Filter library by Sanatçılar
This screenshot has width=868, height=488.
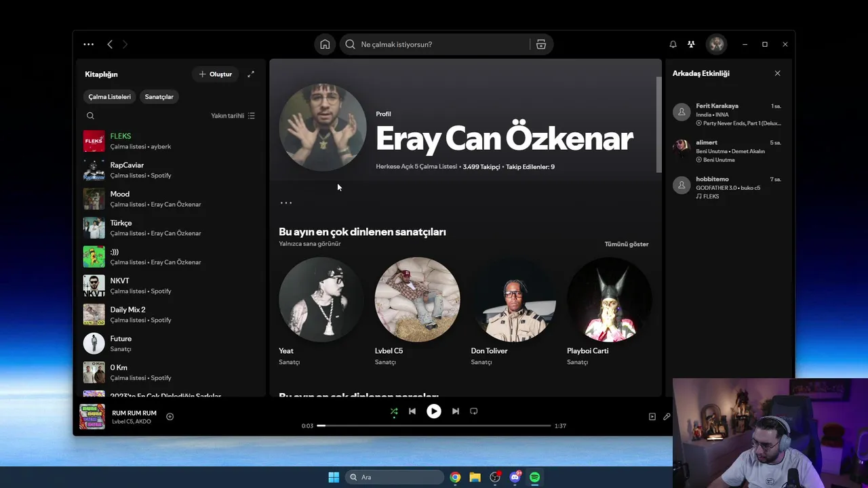click(159, 97)
